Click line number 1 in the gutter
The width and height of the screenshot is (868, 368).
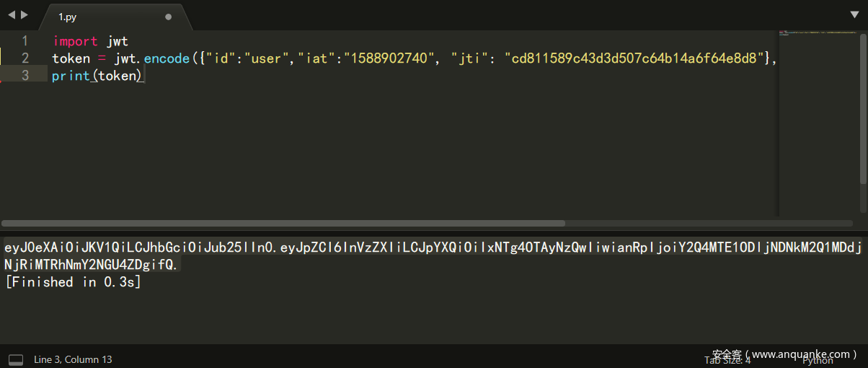25,41
